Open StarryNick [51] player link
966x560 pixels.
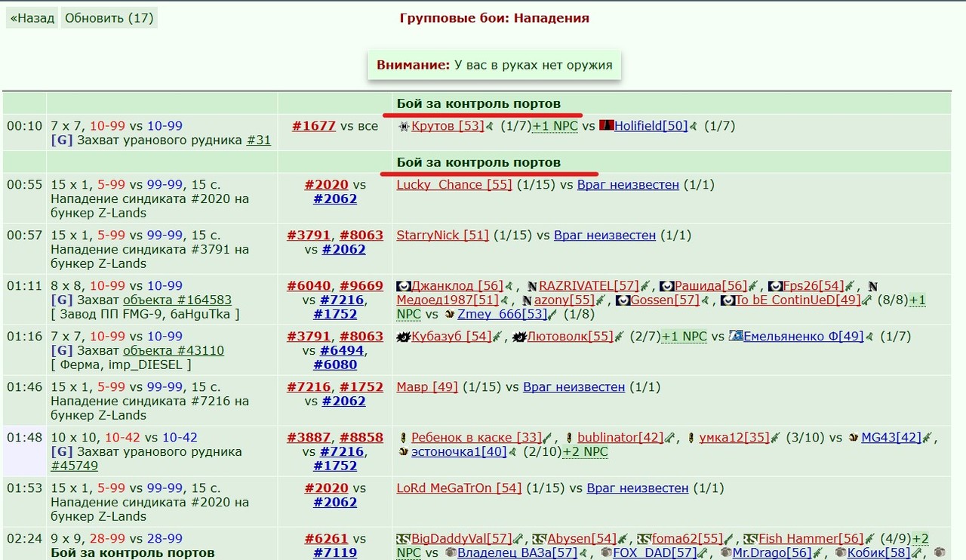tap(443, 235)
